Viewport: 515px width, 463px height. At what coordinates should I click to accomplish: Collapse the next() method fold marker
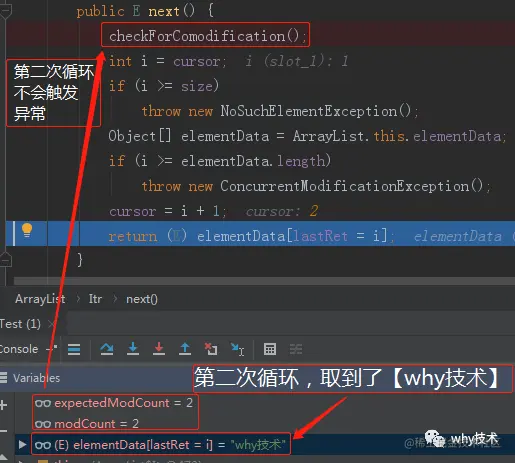coord(6,11)
